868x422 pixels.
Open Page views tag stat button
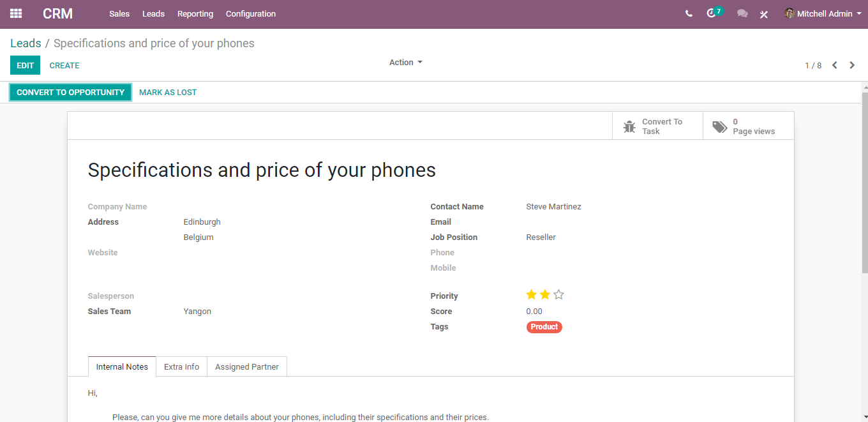coord(748,126)
